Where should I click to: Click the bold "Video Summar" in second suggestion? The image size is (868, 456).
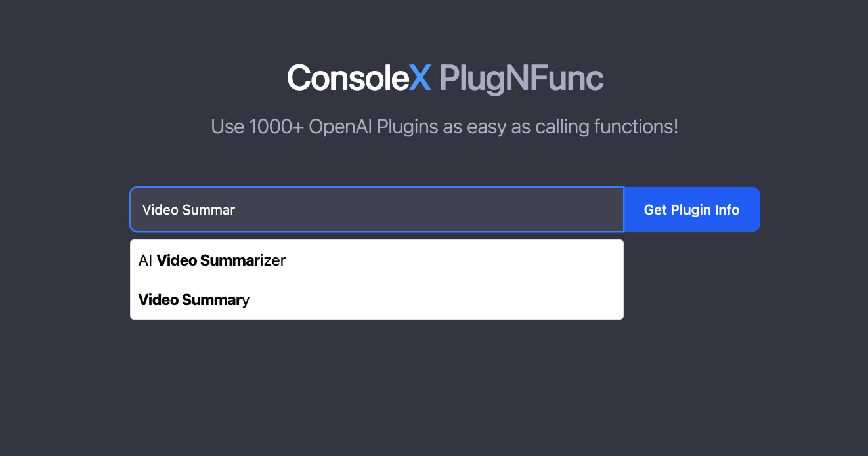point(190,300)
